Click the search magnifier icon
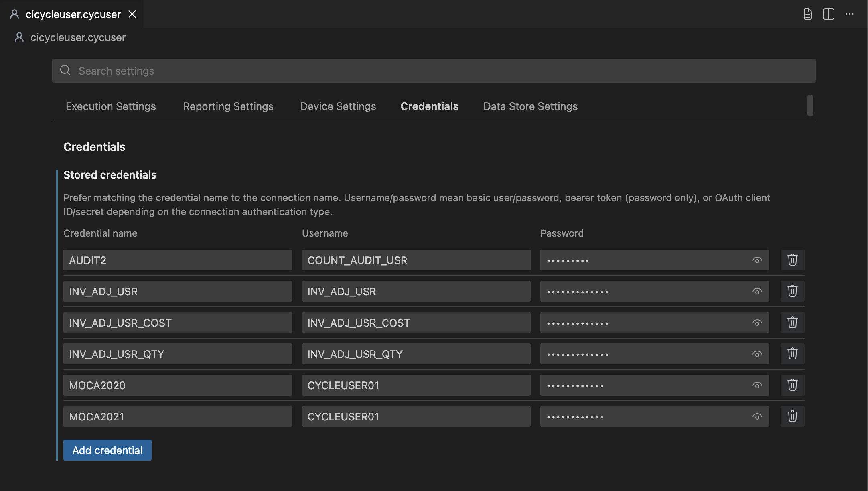The image size is (868, 491). 65,71
